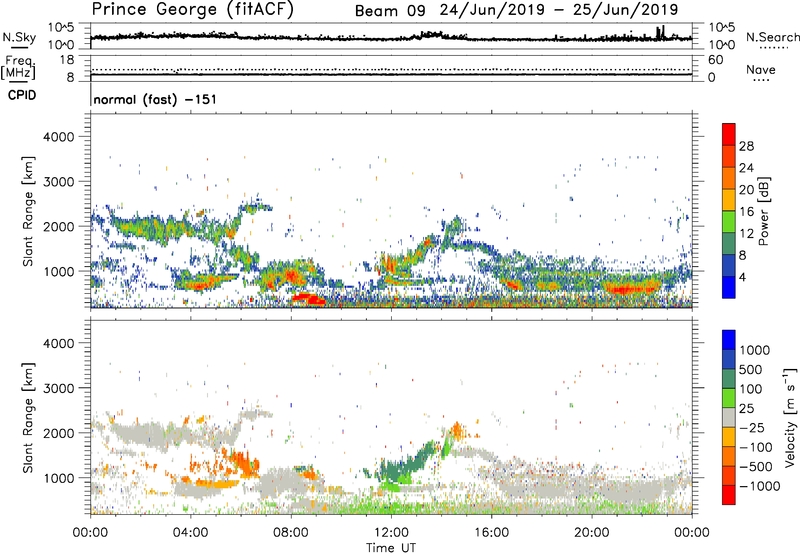Click the "20" tick on Power color bar

pyautogui.click(x=746, y=190)
